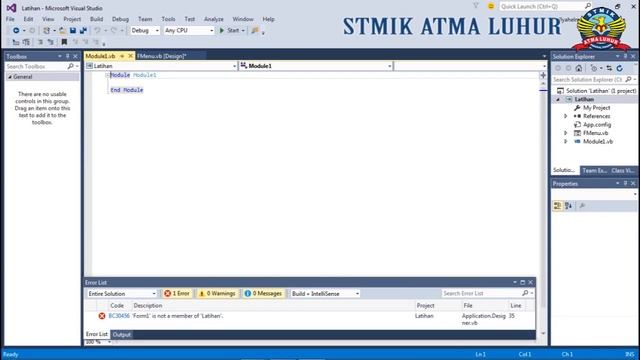Click the Toolbox search magnifier icon

click(70, 66)
